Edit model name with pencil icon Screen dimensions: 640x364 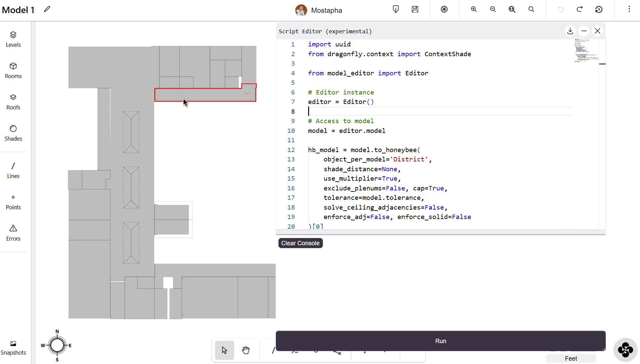pos(47,9)
